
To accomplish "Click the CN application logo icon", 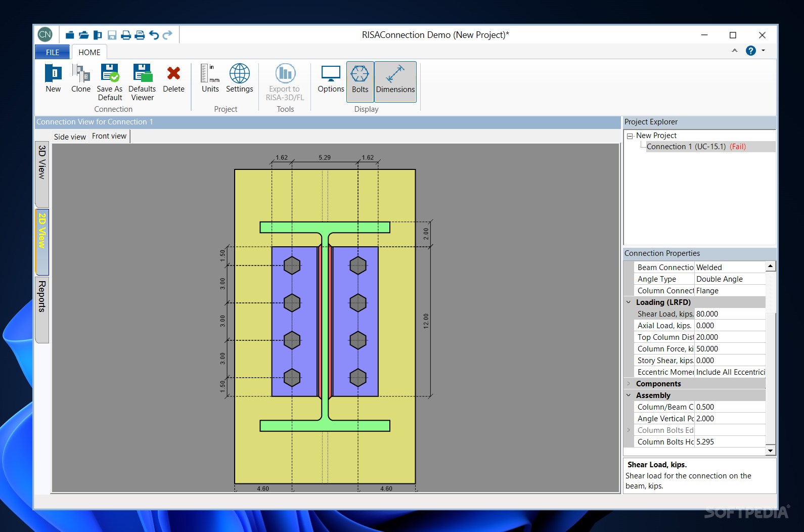I will tap(45, 34).
